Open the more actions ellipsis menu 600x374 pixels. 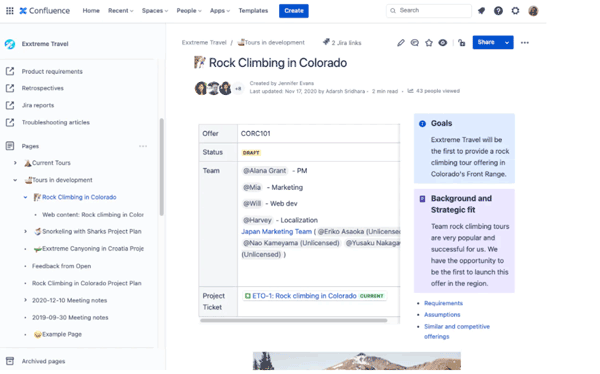(525, 42)
